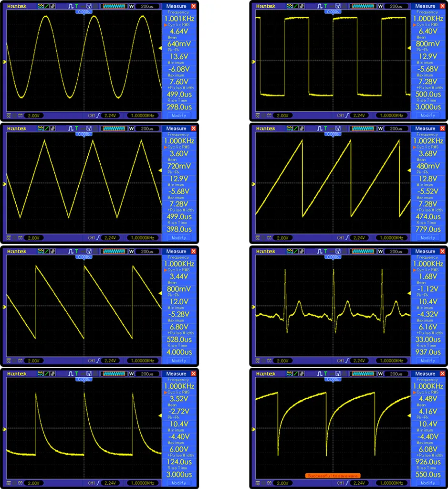Click the 1.00000KHz readout in rising sawtooth panel
The image size is (448, 489).
[392, 238]
